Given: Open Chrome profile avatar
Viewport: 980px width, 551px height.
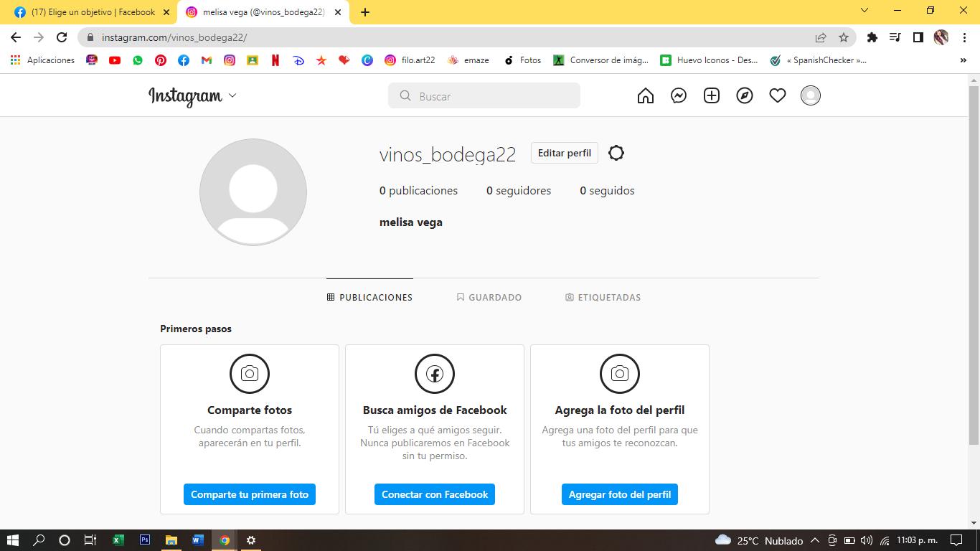Looking at the screenshot, I should [x=941, y=37].
